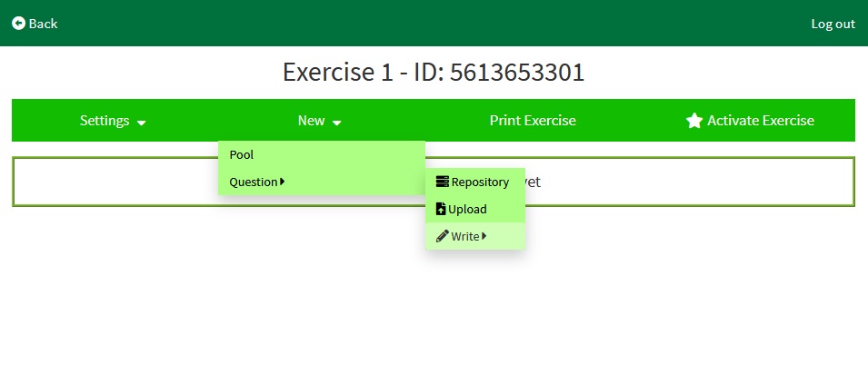
Task: Click the Upload file icon
Action: (x=442, y=209)
